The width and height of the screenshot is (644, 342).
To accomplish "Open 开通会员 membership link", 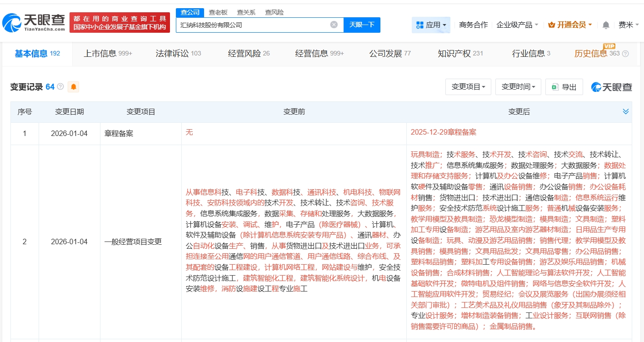I will coord(569,25).
